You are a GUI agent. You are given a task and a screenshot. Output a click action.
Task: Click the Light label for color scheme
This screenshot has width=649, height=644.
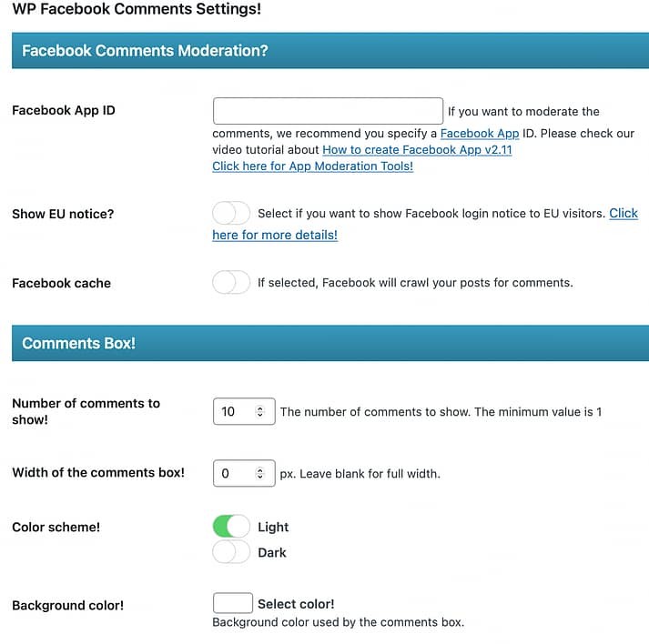(x=273, y=527)
